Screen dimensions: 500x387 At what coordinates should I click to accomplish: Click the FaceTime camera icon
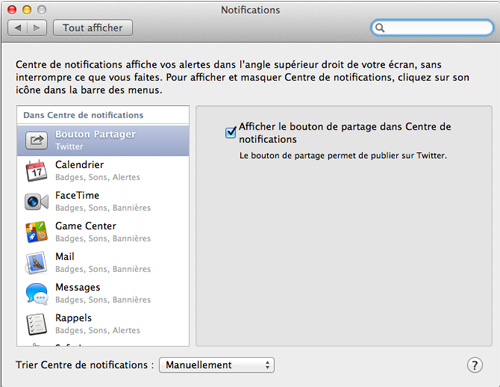37,201
